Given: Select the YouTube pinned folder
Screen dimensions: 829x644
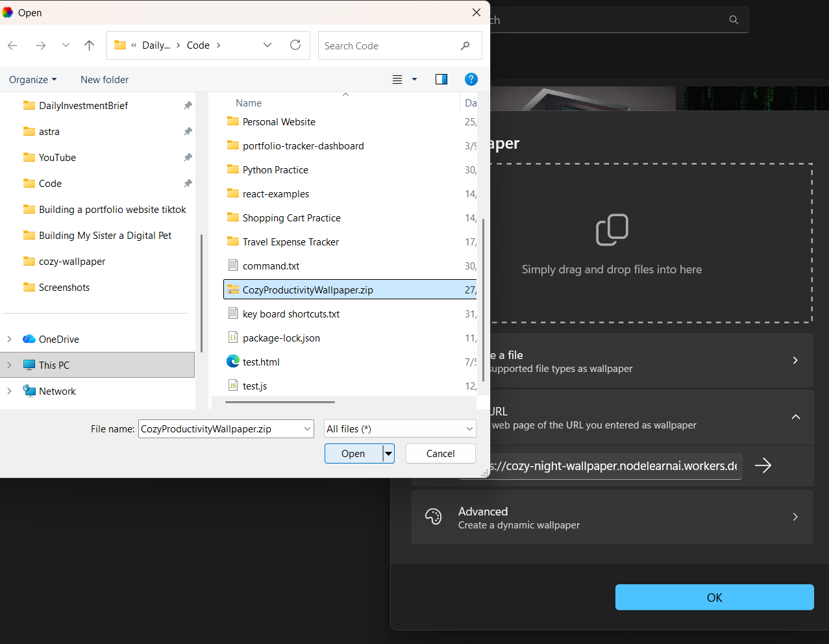Looking at the screenshot, I should point(57,158).
